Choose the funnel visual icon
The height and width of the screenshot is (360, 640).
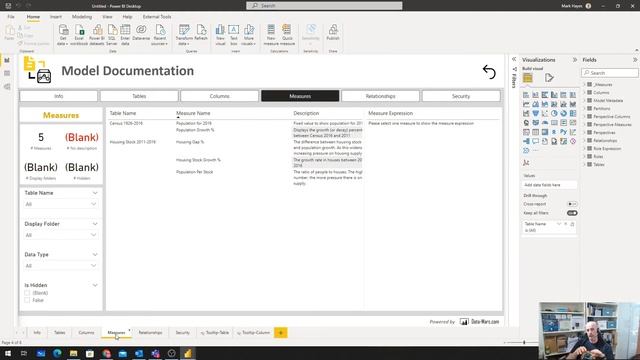tap(535, 113)
